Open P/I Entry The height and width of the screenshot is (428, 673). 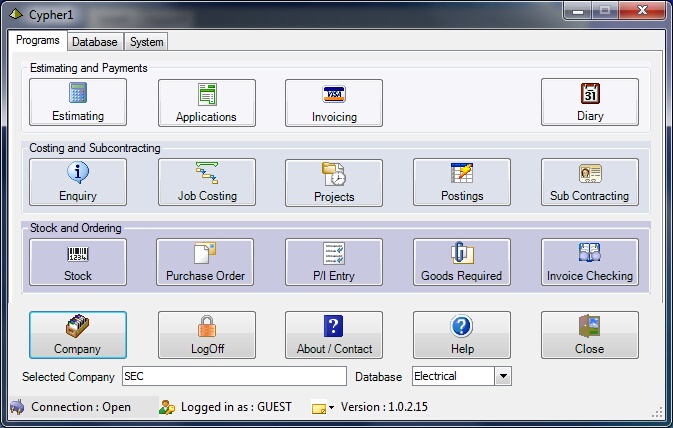point(333,262)
